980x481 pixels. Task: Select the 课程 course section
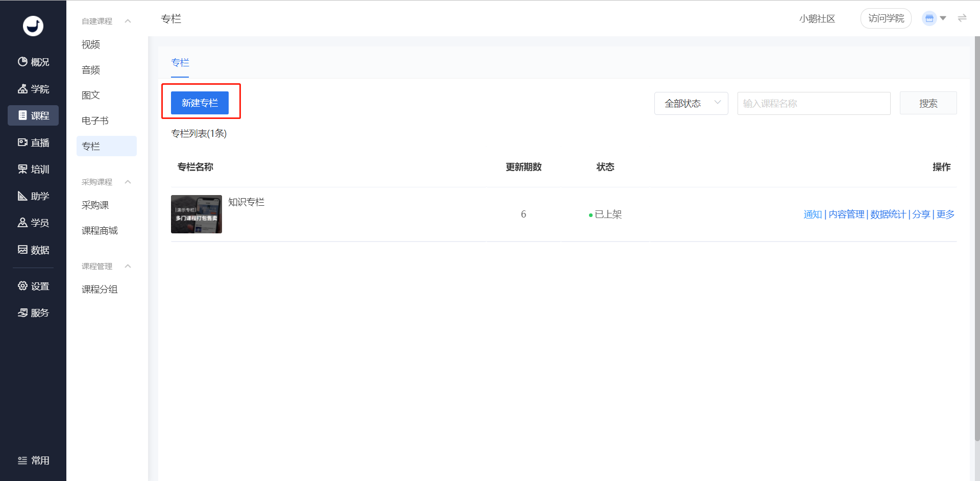33,115
